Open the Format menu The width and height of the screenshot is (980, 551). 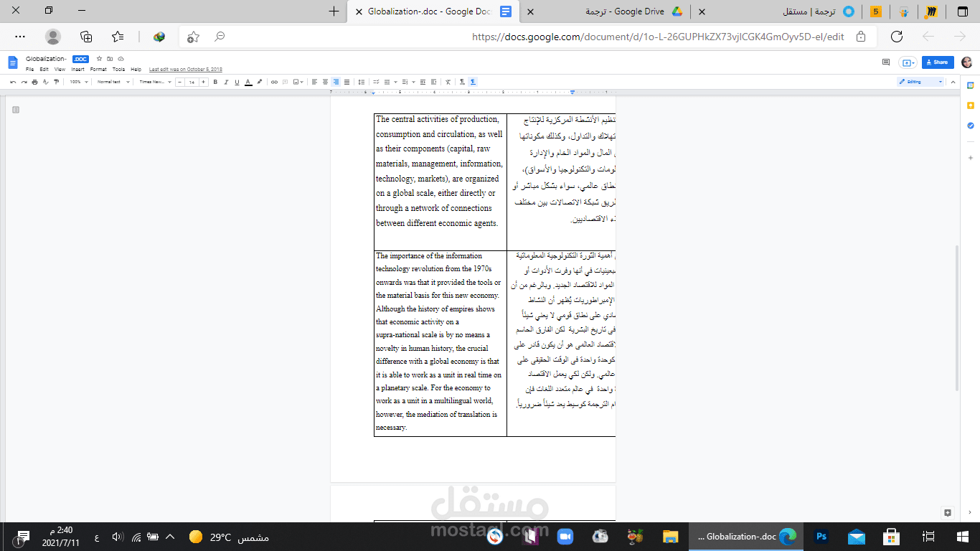(x=98, y=69)
